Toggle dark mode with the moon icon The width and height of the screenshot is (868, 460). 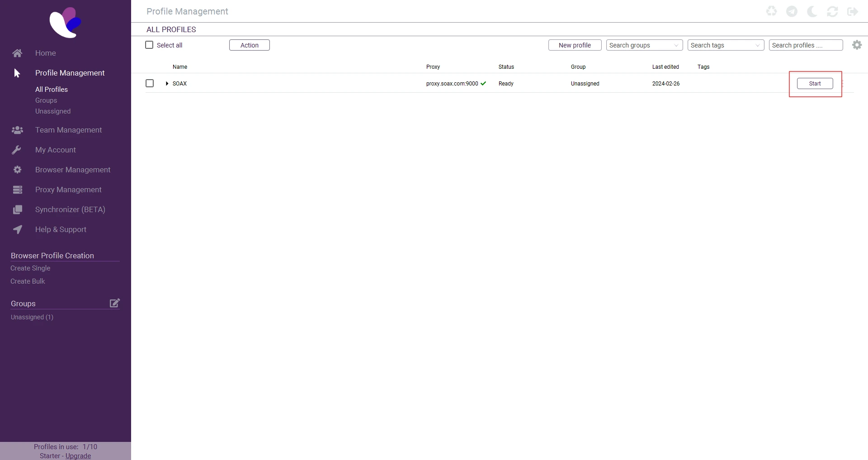click(x=812, y=11)
